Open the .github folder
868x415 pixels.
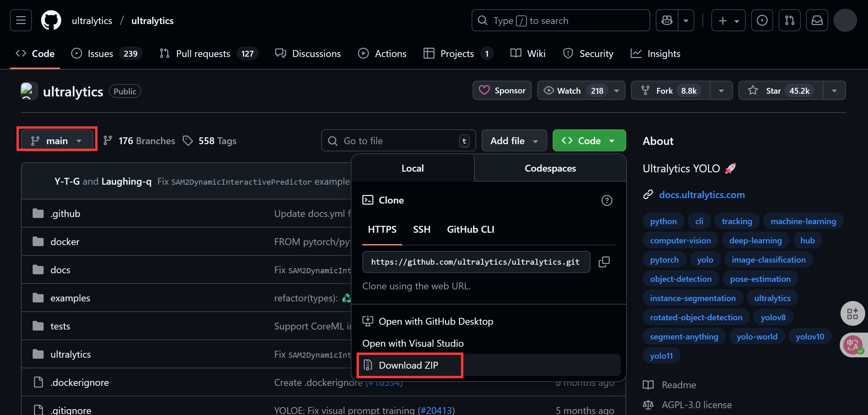click(65, 214)
